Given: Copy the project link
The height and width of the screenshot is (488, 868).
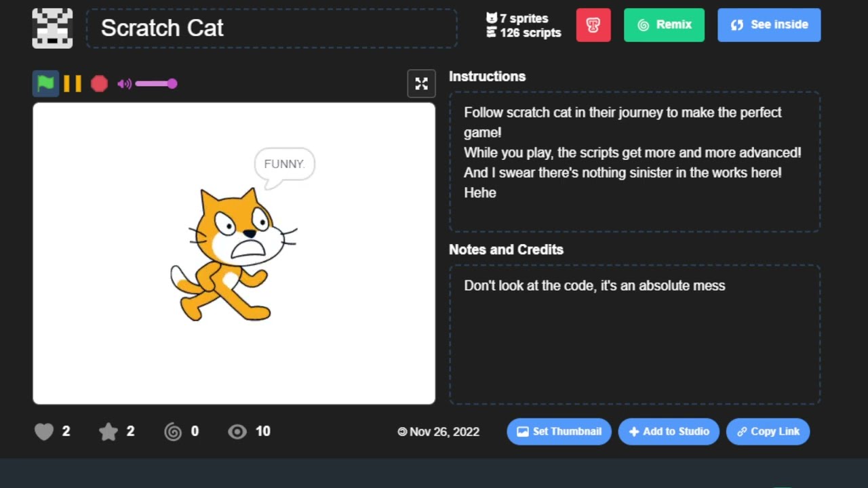Looking at the screenshot, I should (768, 432).
